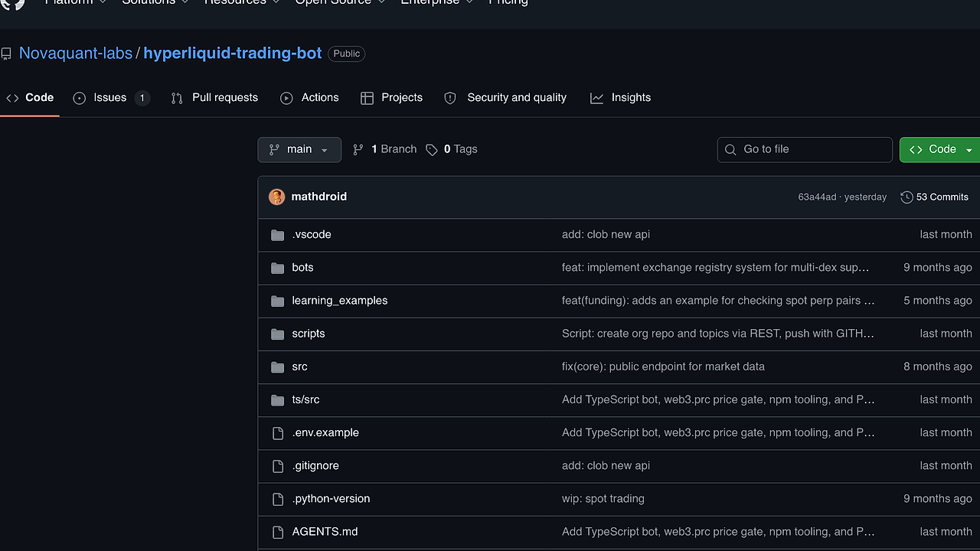Open the Actions tab
Screen dimensions: 980x551
click(309, 98)
